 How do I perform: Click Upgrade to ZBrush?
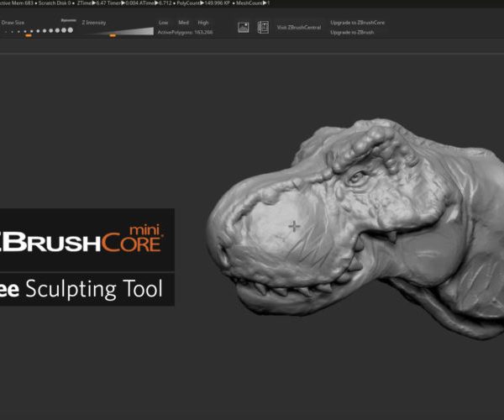click(352, 32)
